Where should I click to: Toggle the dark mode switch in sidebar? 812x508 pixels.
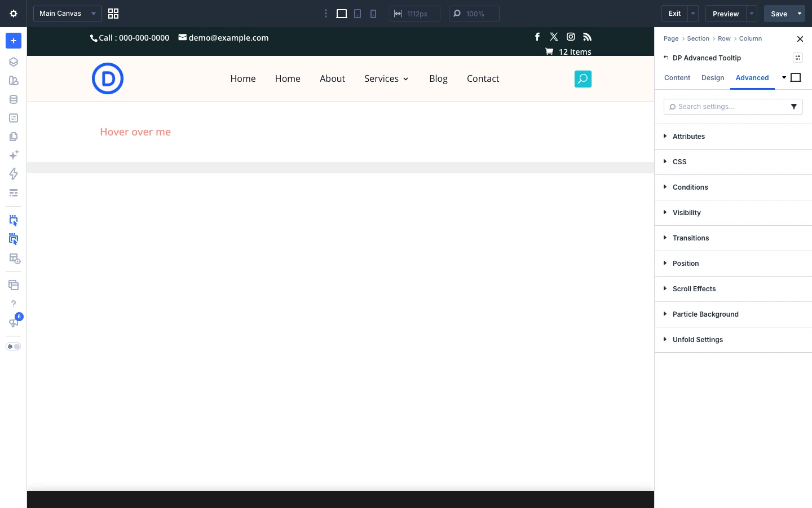click(x=14, y=347)
